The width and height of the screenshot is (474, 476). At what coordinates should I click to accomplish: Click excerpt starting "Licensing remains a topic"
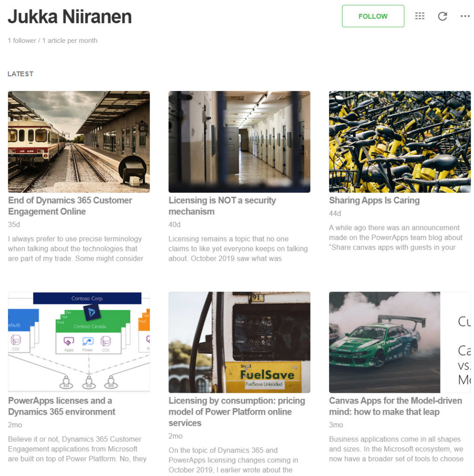238,249
